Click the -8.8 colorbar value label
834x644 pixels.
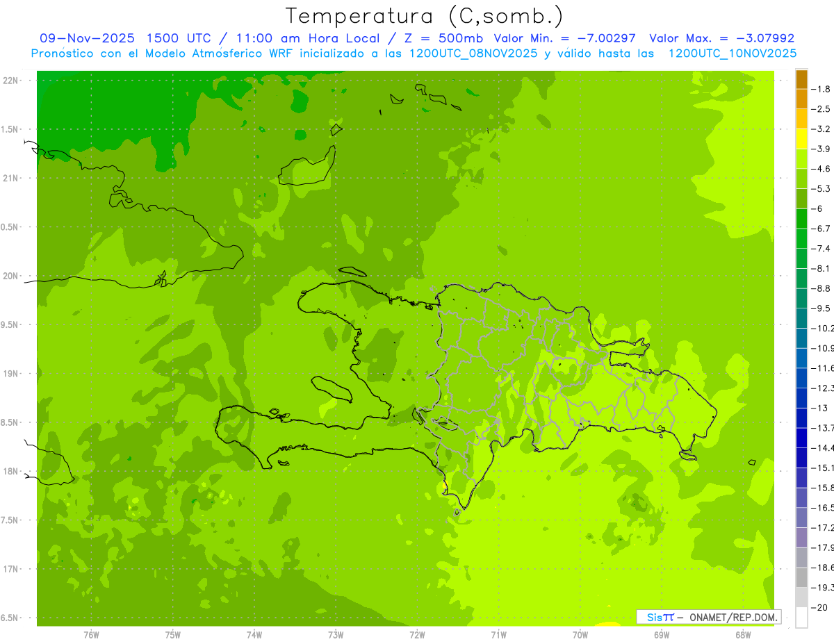click(821, 288)
